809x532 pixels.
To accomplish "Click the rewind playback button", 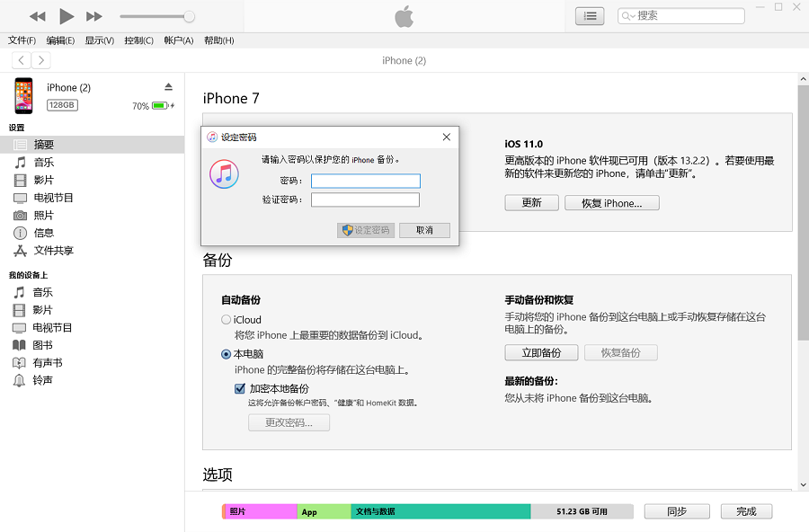I will tap(37, 16).
